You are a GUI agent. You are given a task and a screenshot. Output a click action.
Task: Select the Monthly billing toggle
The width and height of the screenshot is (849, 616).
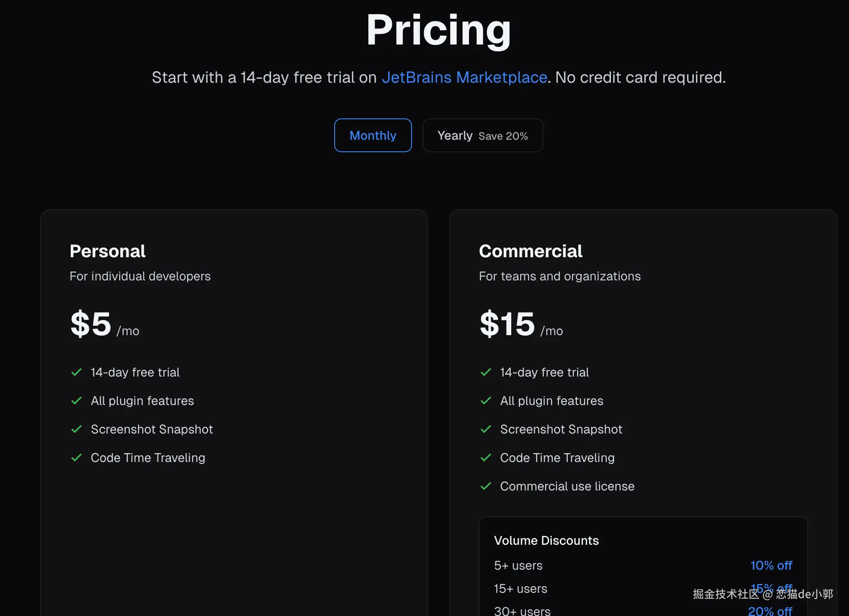coord(373,135)
